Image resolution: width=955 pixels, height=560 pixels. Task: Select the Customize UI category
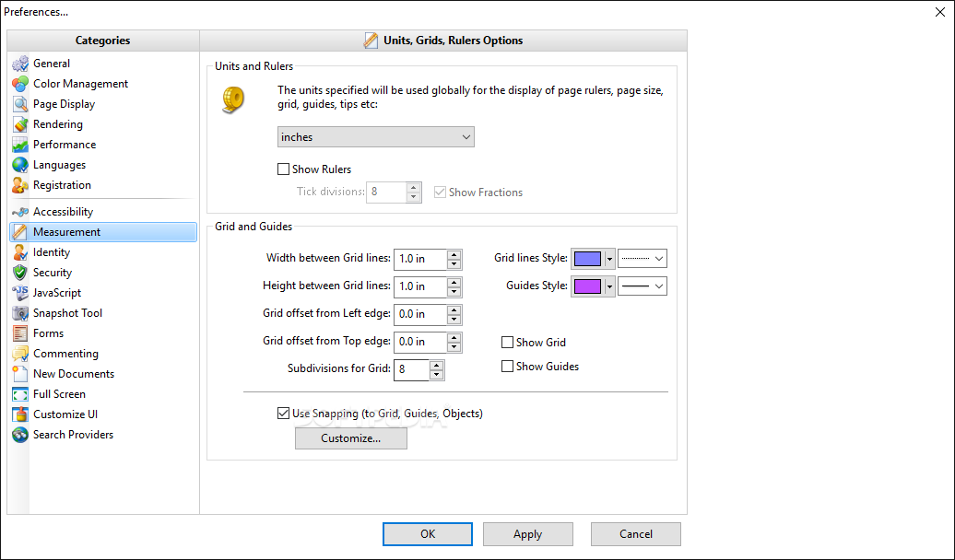tap(65, 414)
